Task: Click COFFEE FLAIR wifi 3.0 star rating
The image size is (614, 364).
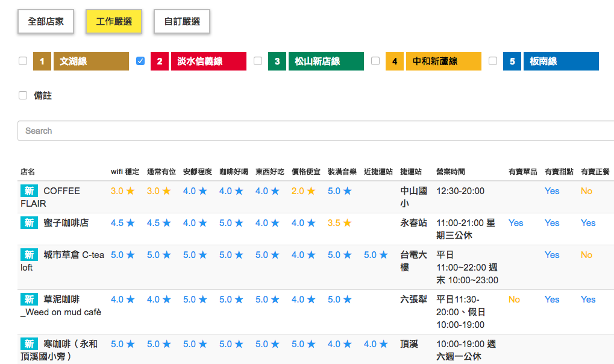Action: 122,191
